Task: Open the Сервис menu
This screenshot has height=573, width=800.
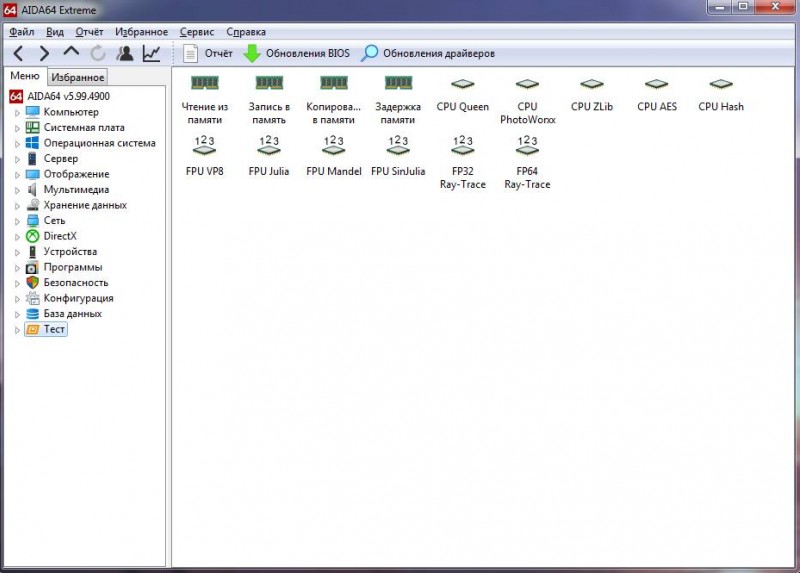Action: (196, 32)
